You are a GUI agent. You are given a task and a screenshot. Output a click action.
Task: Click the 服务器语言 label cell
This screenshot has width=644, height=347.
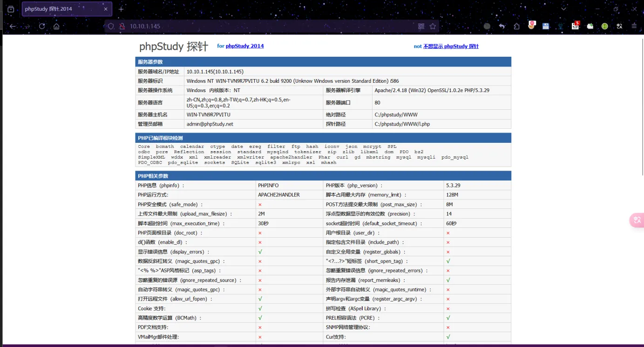pyautogui.click(x=149, y=102)
